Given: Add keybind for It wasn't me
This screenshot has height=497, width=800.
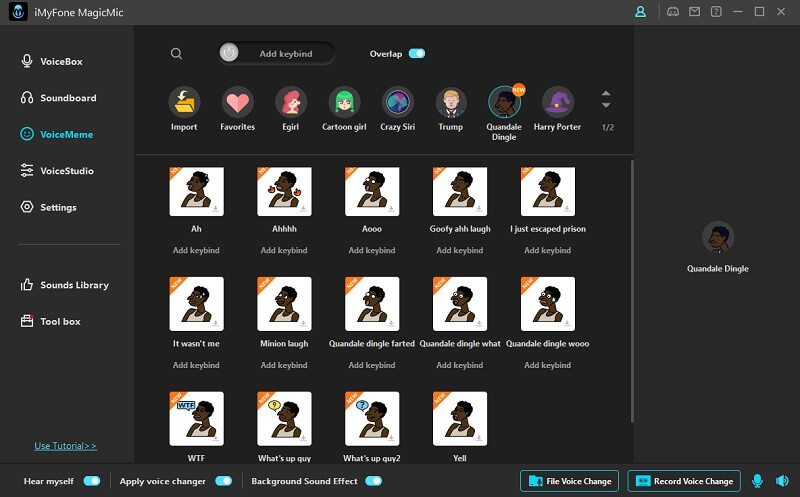Looking at the screenshot, I should (196, 365).
